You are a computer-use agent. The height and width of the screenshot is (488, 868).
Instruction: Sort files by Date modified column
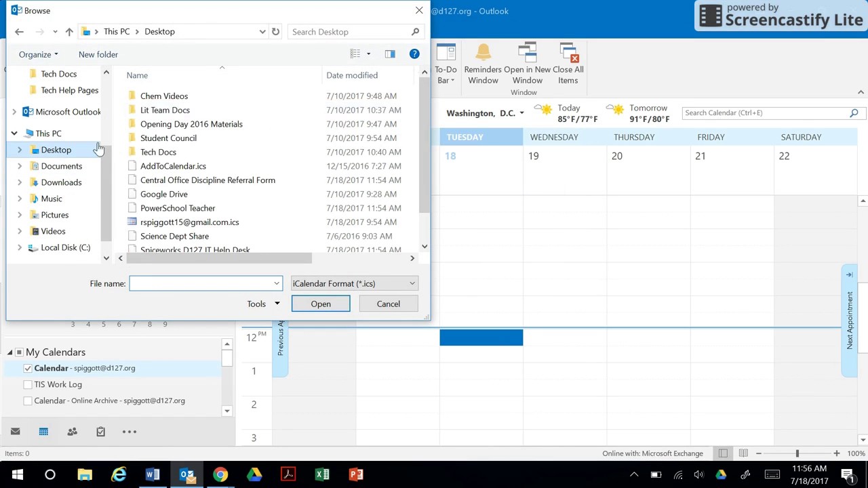tap(352, 75)
